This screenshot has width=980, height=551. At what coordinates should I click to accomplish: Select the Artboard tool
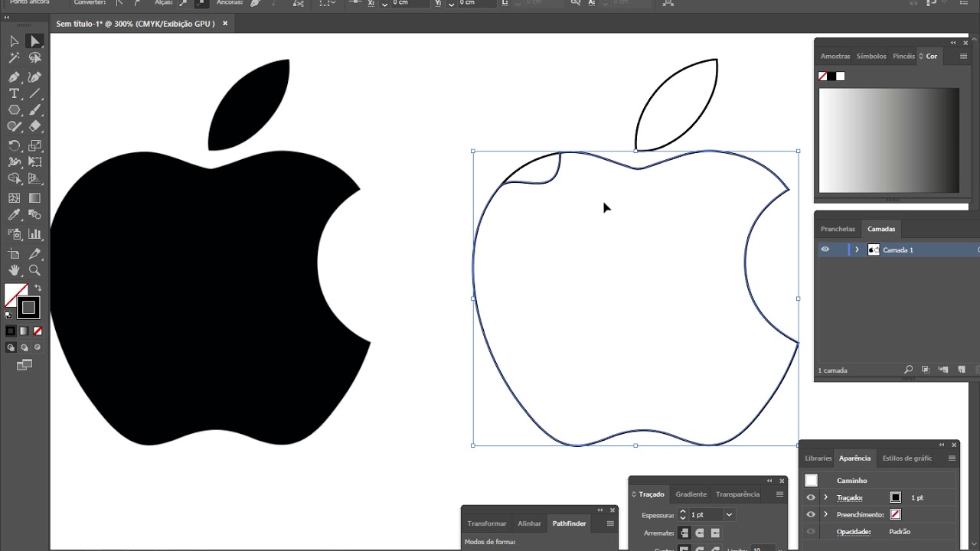[14, 254]
